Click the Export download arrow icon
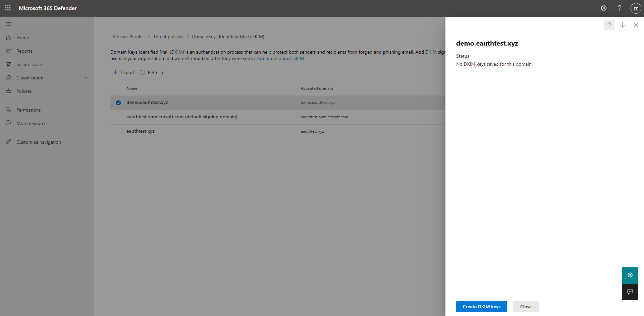The width and height of the screenshot is (644, 316). (x=115, y=72)
